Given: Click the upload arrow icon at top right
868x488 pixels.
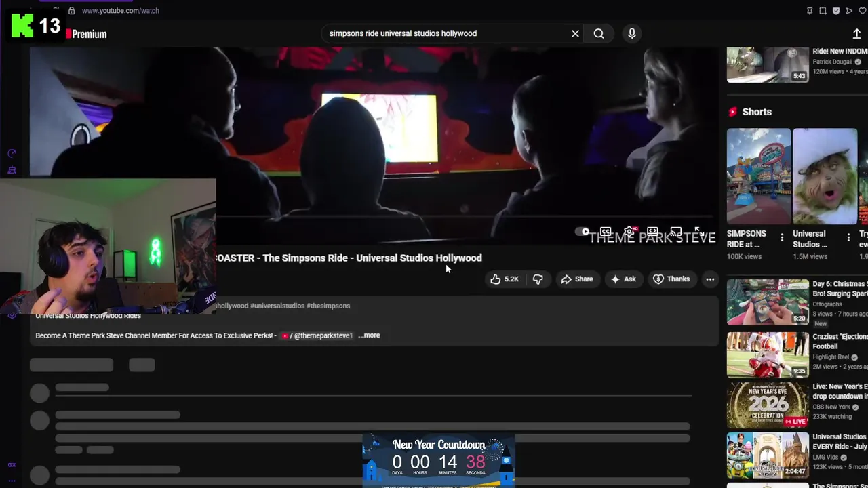Looking at the screenshot, I should coord(856,34).
